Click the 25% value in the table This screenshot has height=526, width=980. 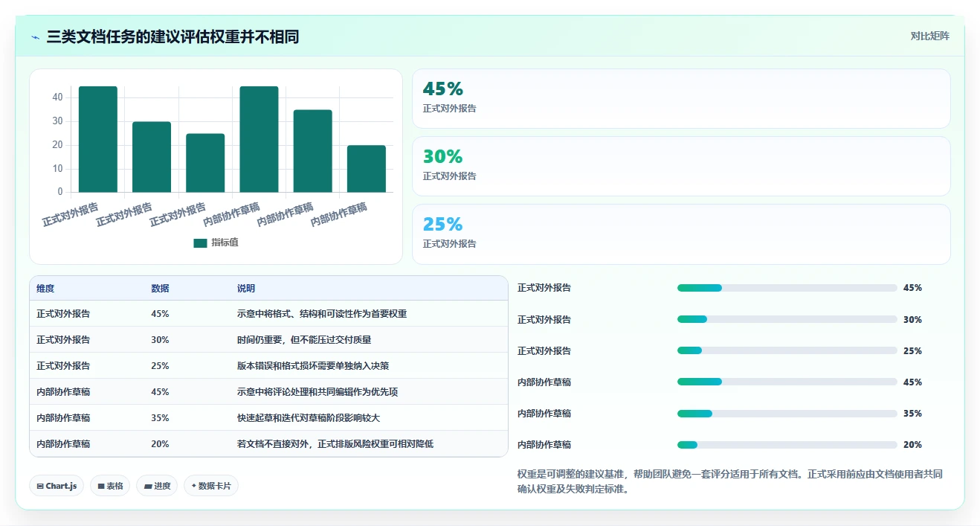tap(160, 366)
